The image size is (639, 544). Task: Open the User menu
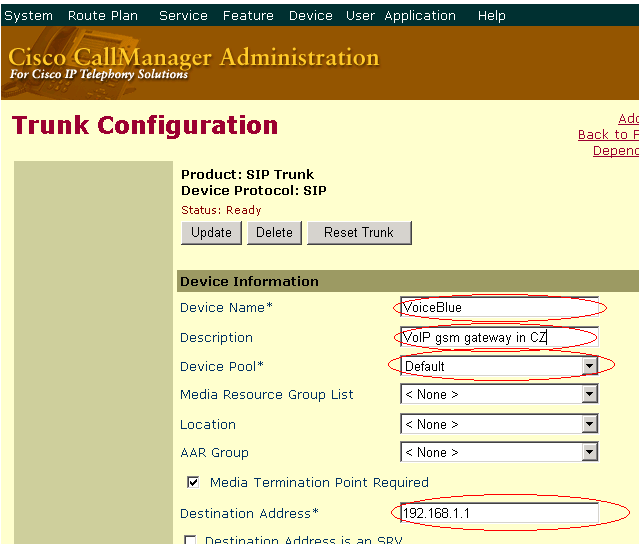coord(360,15)
